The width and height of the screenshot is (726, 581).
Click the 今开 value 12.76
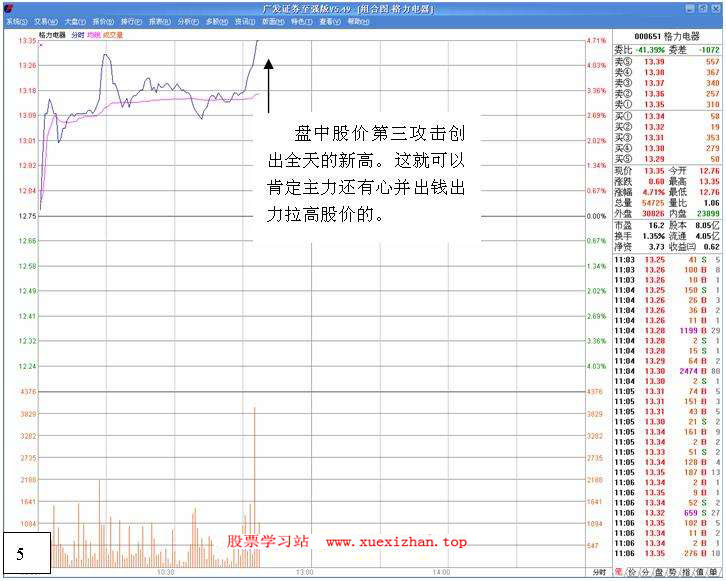click(709, 171)
